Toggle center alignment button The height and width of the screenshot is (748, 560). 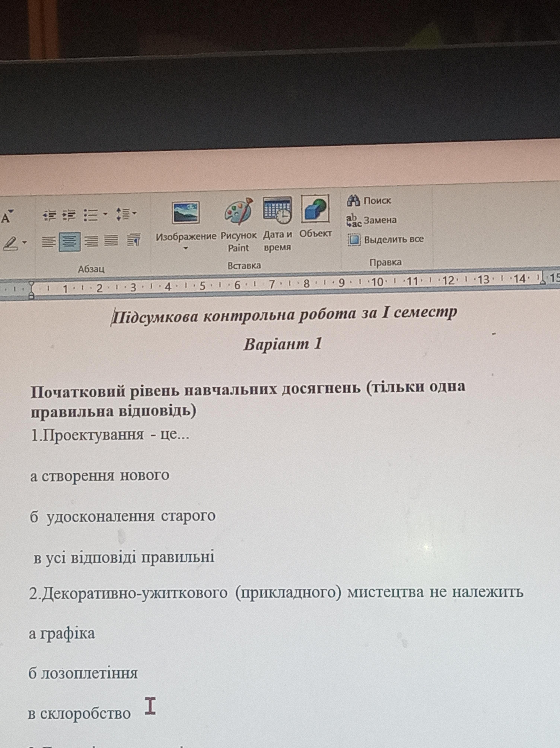coord(70,241)
